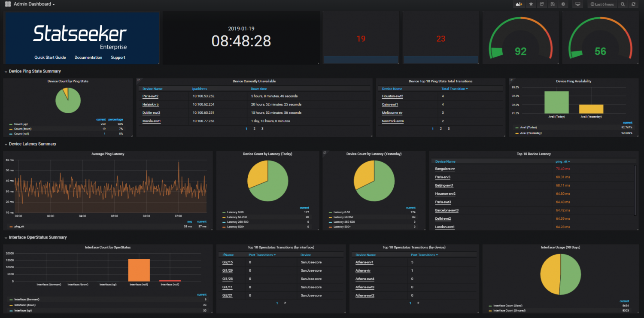Click the Interface Usage (90 Days) panel title

click(560, 247)
